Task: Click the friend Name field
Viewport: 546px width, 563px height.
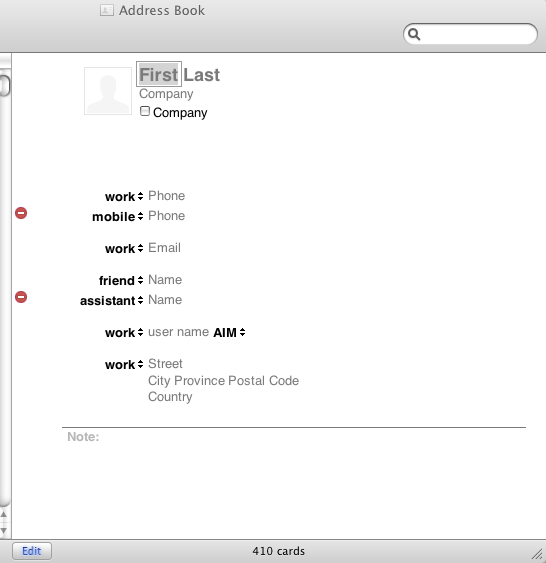Action: click(x=165, y=280)
